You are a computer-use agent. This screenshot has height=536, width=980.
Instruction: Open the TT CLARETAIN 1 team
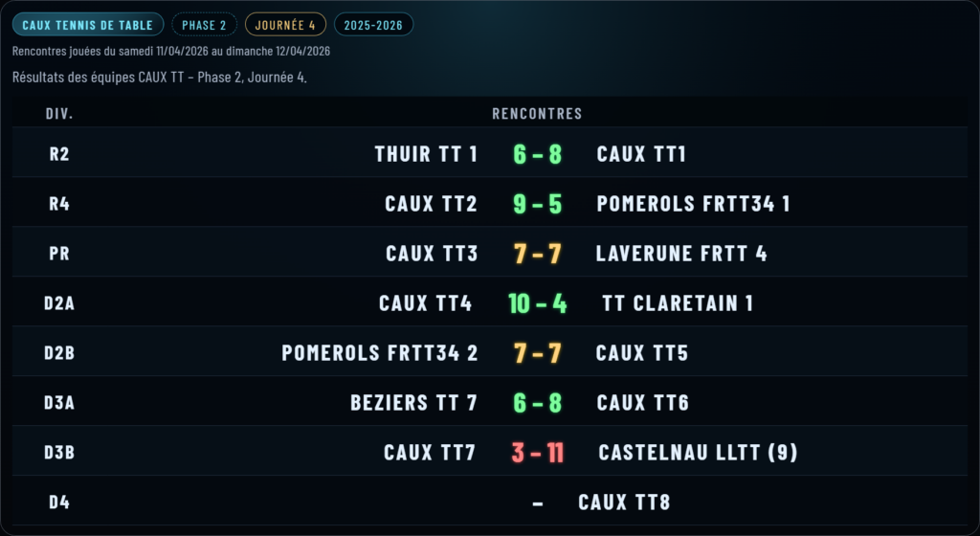[x=678, y=303]
